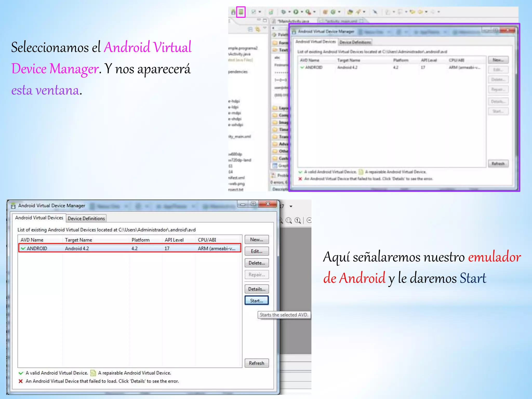Screen dimensions: 532x399
Task: Switch to activity_main.xml editor tab
Action: (x=342, y=21)
